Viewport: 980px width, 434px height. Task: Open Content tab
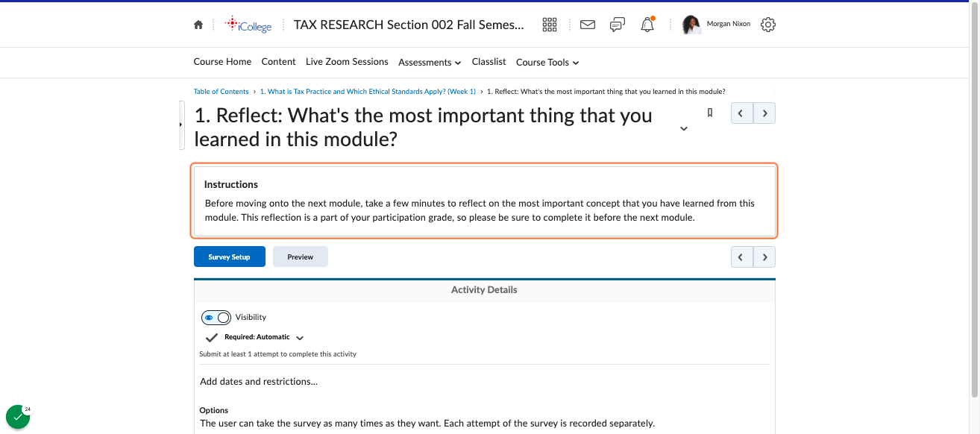[x=279, y=62]
